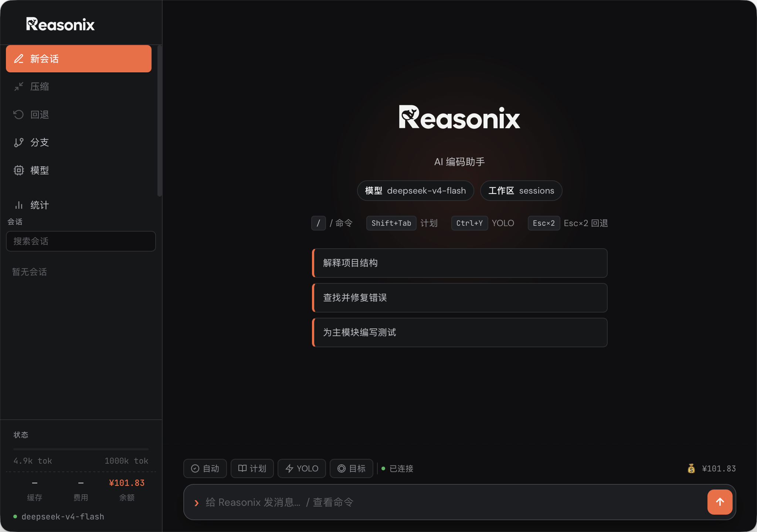Click the 缓存 label
Viewport: 757px width, 532px height.
(35, 498)
